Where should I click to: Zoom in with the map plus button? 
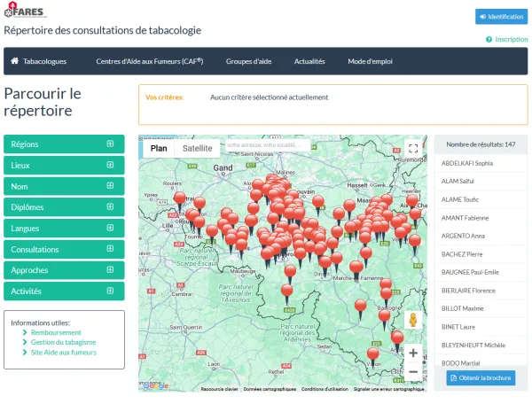coord(413,353)
